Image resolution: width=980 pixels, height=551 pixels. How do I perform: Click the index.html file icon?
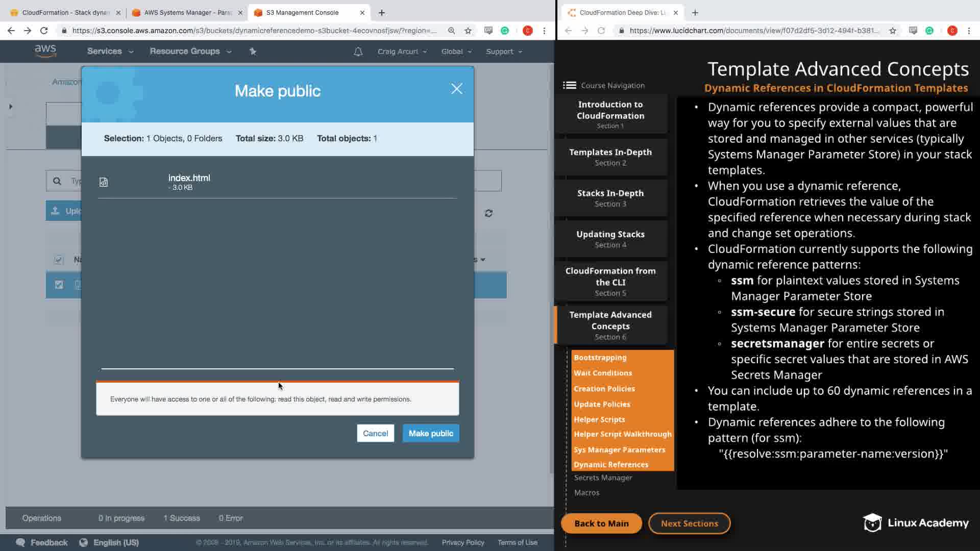pos(104,182)
